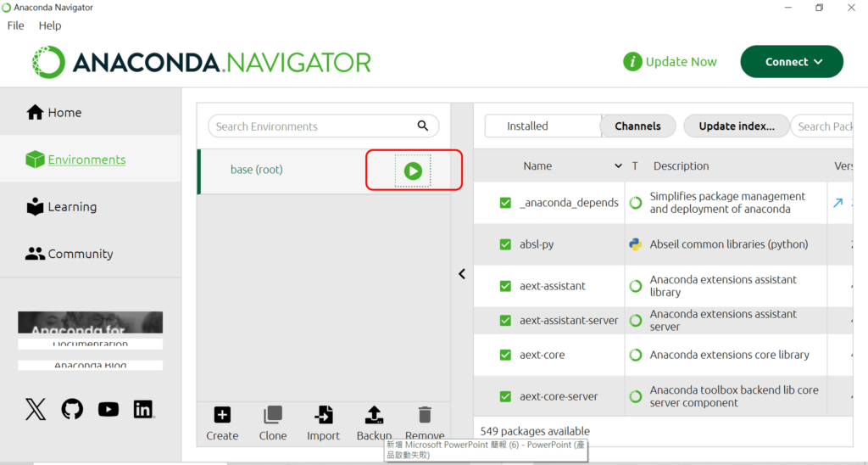Toggle the aext-assistant package checkbox

click(505, 286)
